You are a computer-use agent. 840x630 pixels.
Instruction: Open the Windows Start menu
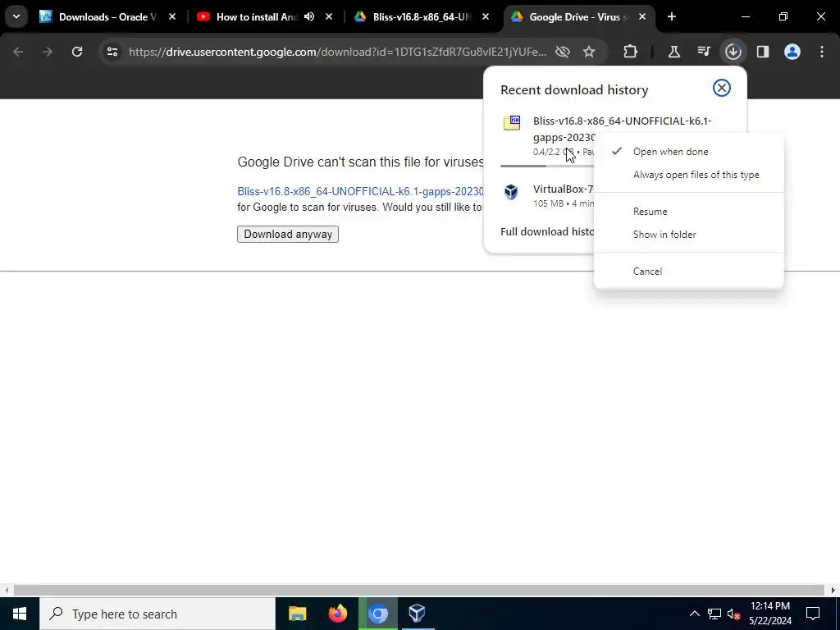click(20, 614)
